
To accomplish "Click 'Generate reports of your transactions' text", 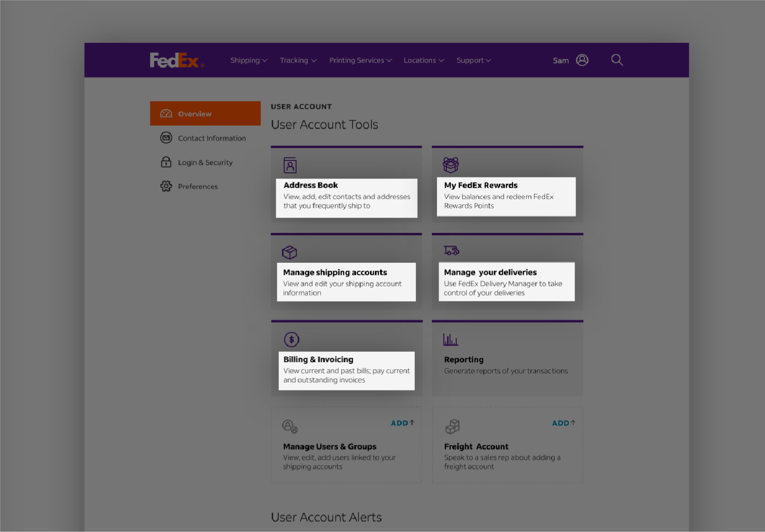I will 506,371.
